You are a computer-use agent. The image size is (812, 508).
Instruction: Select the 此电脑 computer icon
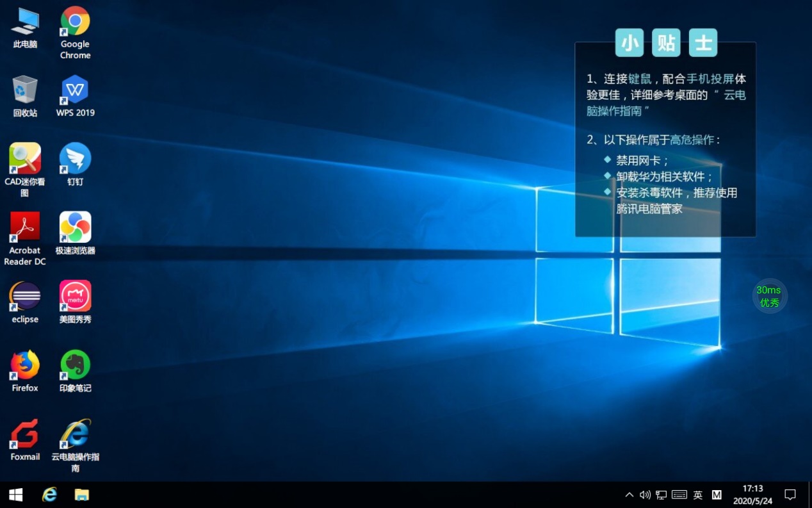(25, 22)
